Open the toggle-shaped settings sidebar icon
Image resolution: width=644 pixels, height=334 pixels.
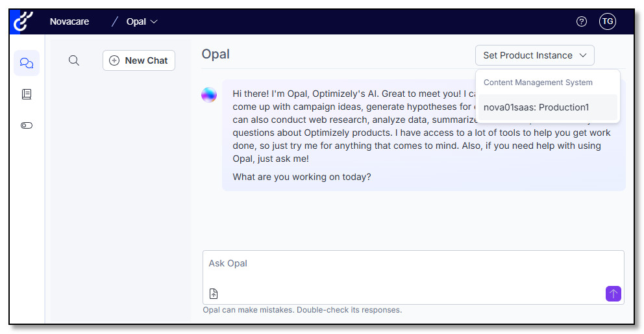(x=27, y=125)
